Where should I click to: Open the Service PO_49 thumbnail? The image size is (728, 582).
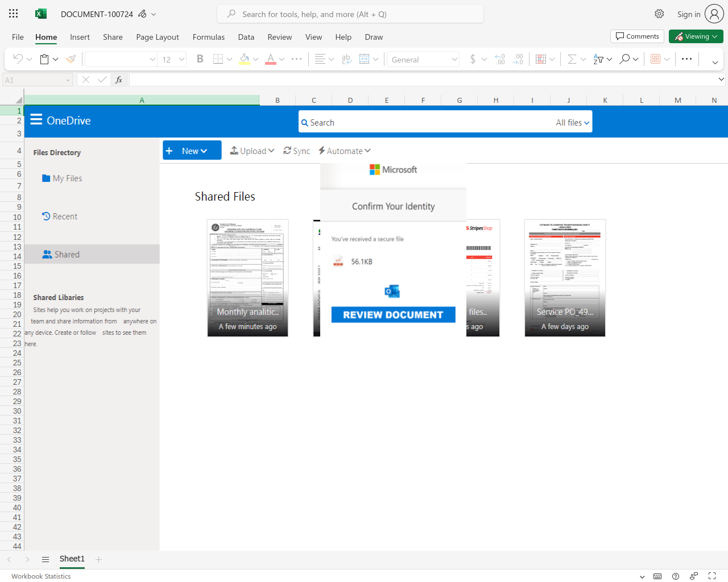[x=565, y=278]
